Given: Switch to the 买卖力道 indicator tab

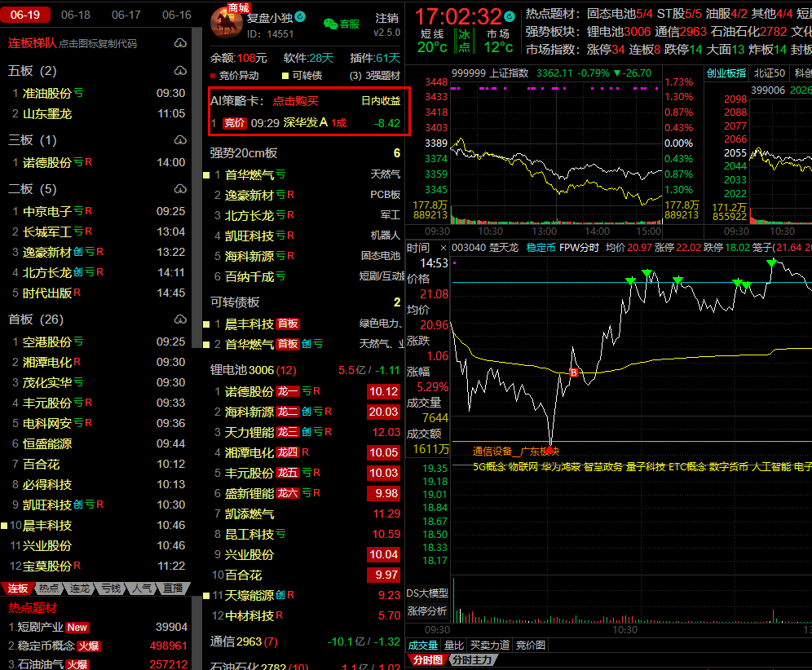Looking at the screenshot, I should click(490, 646).
